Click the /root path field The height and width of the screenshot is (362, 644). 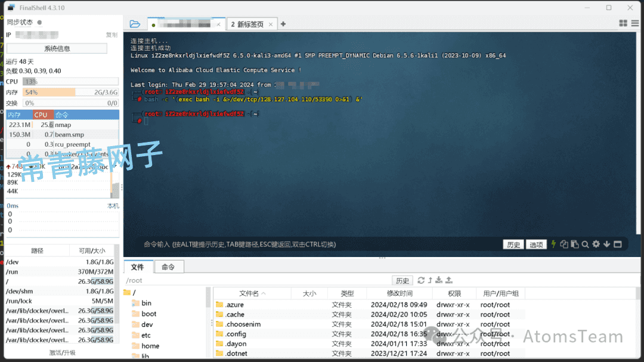[x=258, y=281]
